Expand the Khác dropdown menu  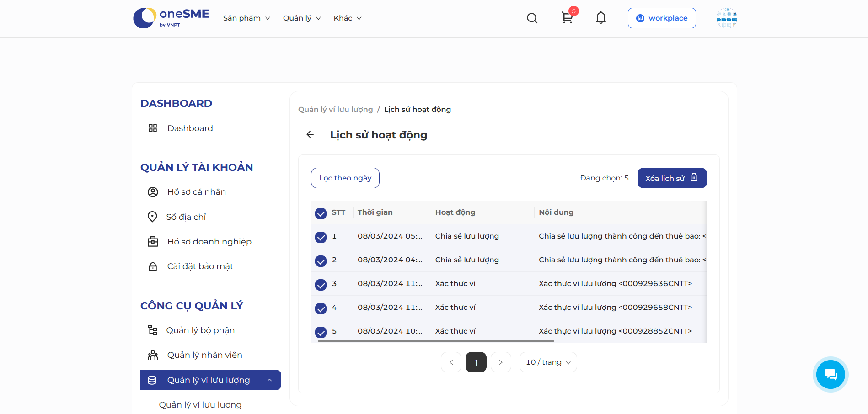click(348, 18)
